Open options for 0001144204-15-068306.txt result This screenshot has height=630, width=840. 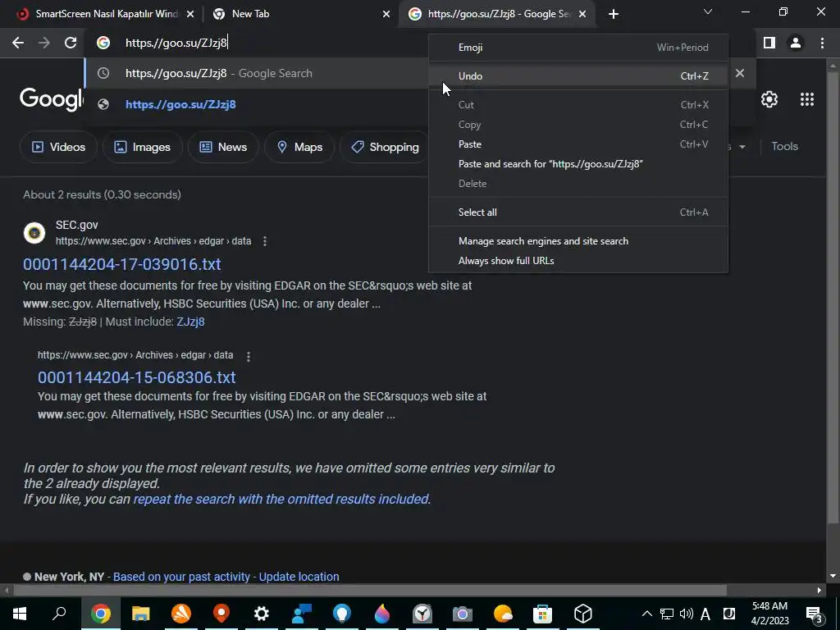[x=248, y=356]
